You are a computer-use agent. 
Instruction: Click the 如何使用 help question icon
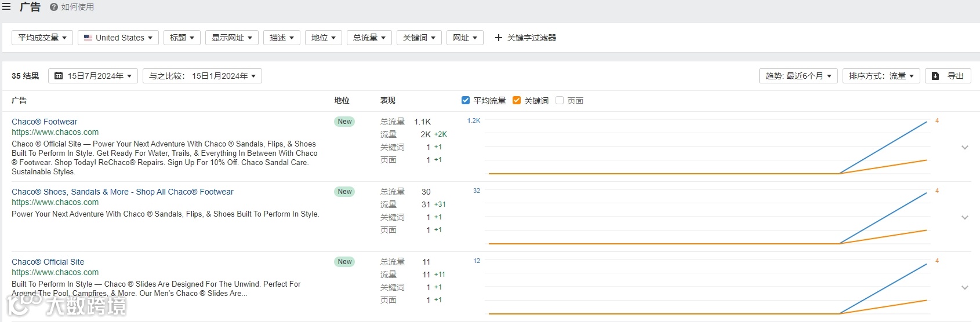pyautogui.click(x=54, y=7)
